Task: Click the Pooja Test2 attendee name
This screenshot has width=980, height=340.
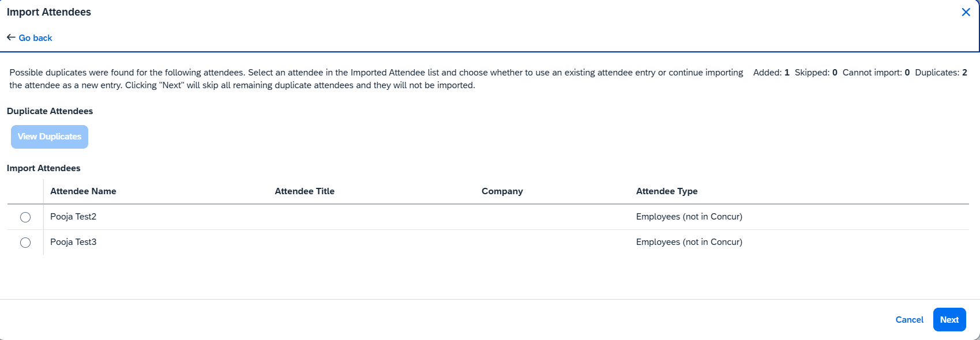Action: [x=73, y=217]
